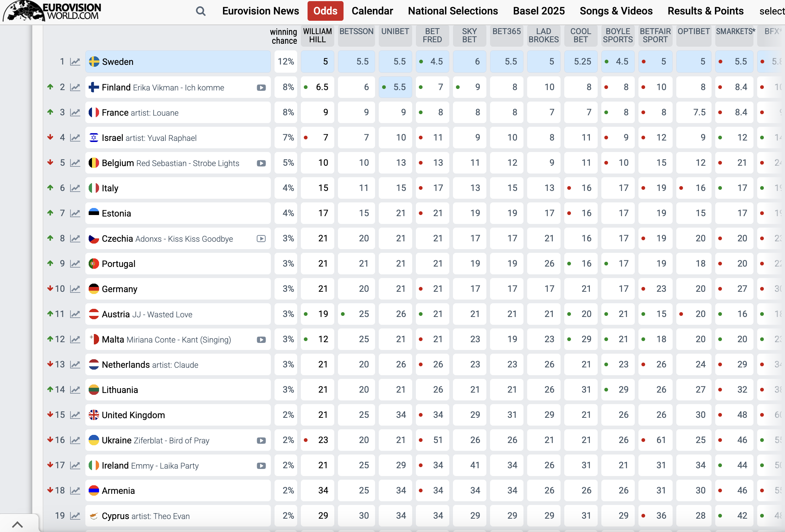Open Sweden's odds history chart icon

click(75, 62)
